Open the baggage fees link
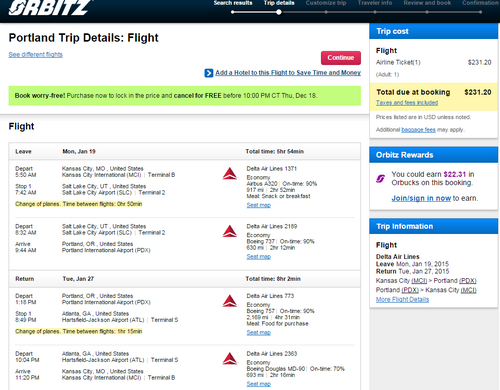 pos(418,130)
